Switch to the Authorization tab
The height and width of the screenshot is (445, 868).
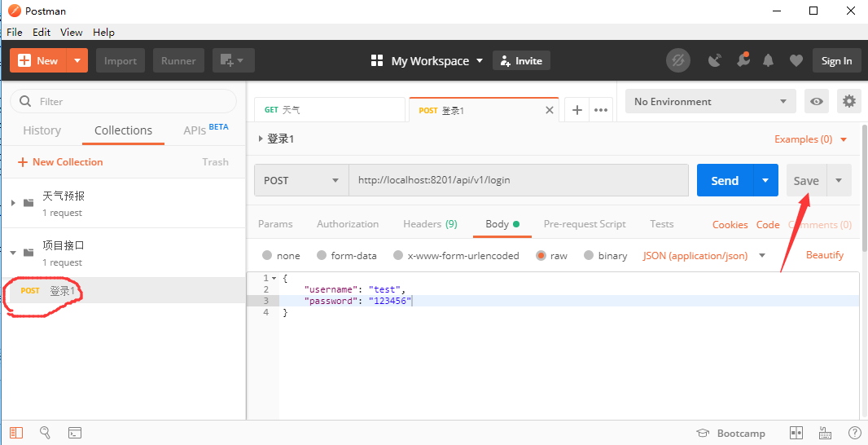tap(348, 224)
